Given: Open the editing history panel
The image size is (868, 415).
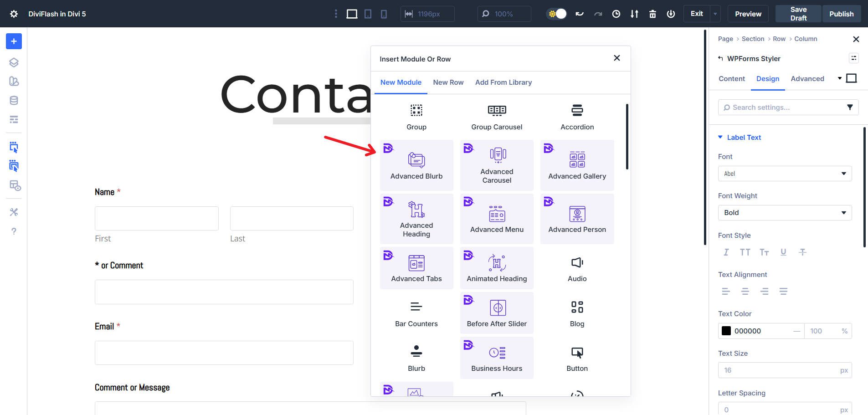Looking at the screenshot, I should [x=616, y=14].
